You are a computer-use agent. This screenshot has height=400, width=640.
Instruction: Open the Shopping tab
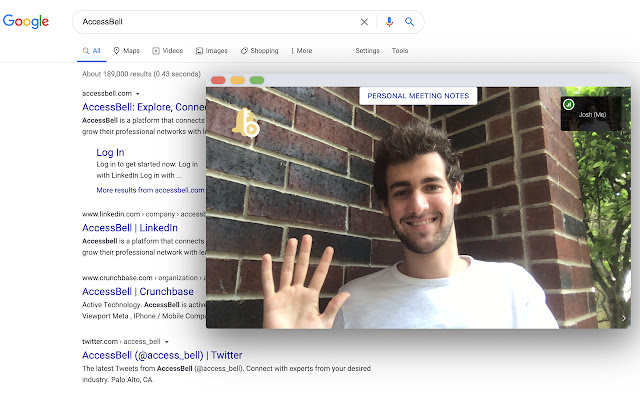click(x=260, y=51)
